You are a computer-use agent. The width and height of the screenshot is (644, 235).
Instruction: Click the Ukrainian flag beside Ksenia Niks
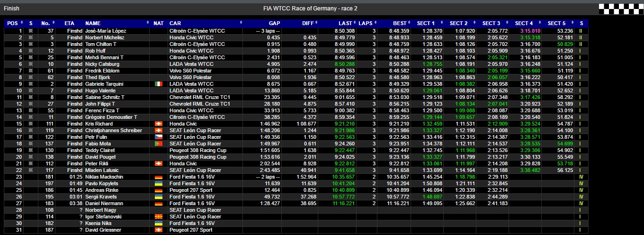(x=159, y=223)
